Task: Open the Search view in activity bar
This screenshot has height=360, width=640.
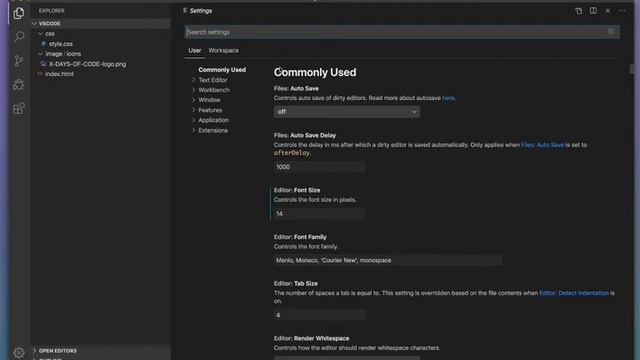Action: 19,37
